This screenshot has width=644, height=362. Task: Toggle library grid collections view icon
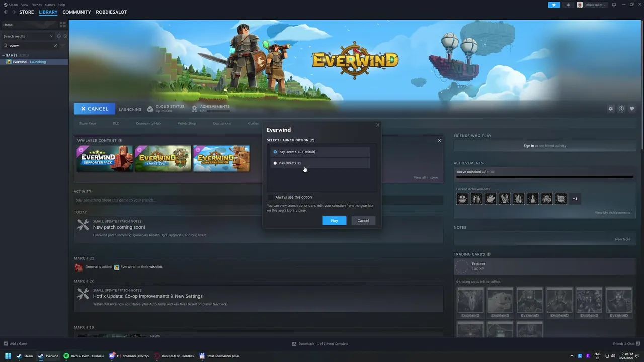point(63,24)
